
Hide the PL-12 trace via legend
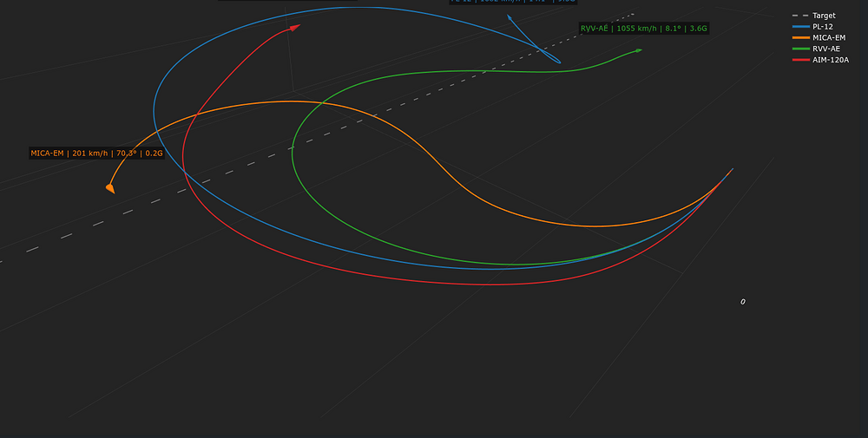tap(812, 27)
